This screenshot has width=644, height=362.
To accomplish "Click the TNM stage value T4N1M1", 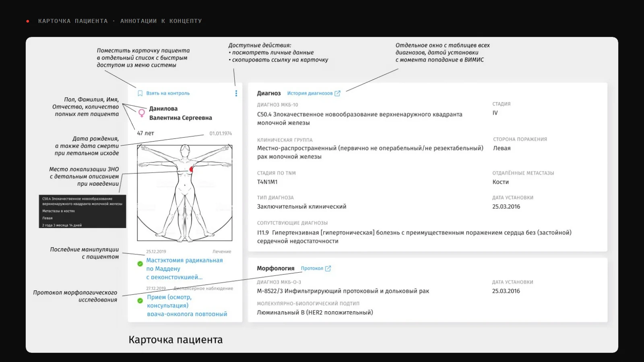I will 267,182.
